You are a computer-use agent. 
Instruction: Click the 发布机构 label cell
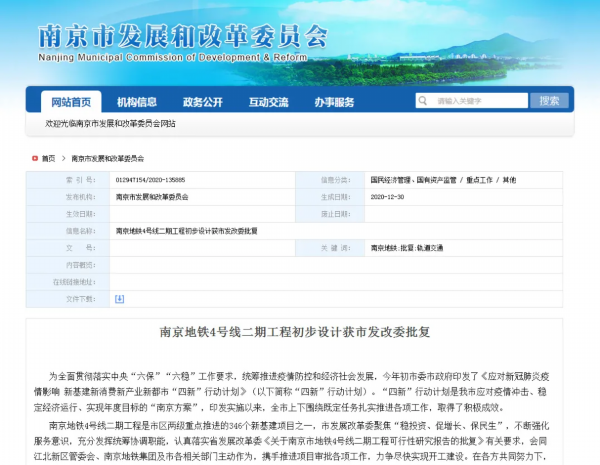coord(68,197)
